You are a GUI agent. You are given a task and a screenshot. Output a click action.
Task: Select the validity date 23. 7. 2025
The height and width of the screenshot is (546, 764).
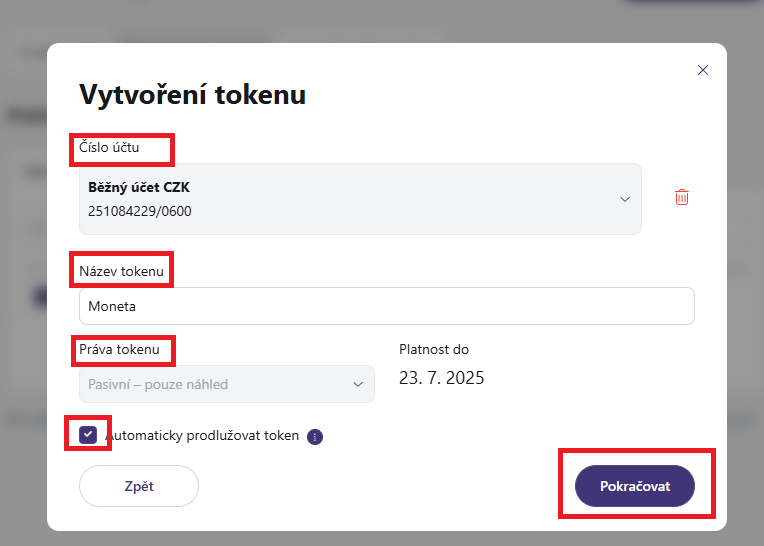pyautogui.click(x=441, y=378)
